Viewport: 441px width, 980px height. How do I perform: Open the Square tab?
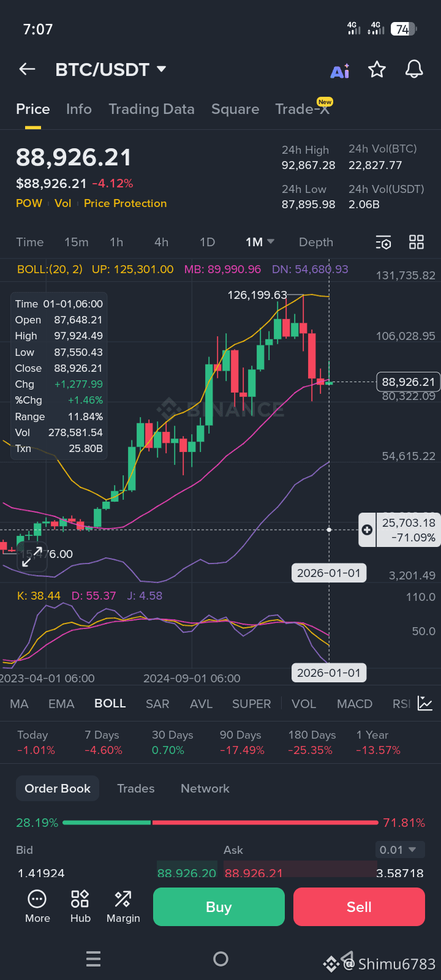click(x=235, y=109)
